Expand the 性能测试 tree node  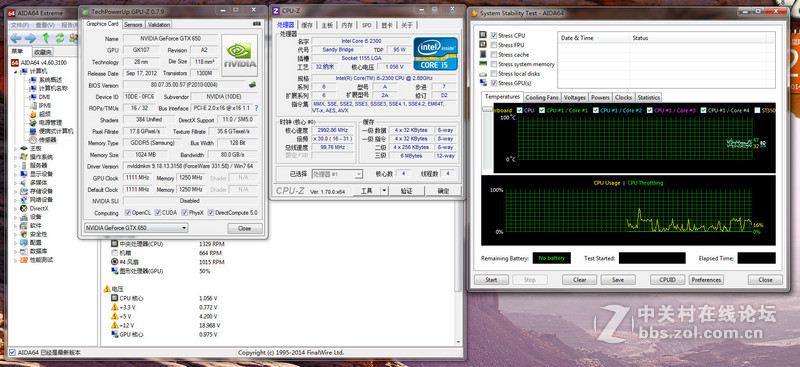(16, 260)
